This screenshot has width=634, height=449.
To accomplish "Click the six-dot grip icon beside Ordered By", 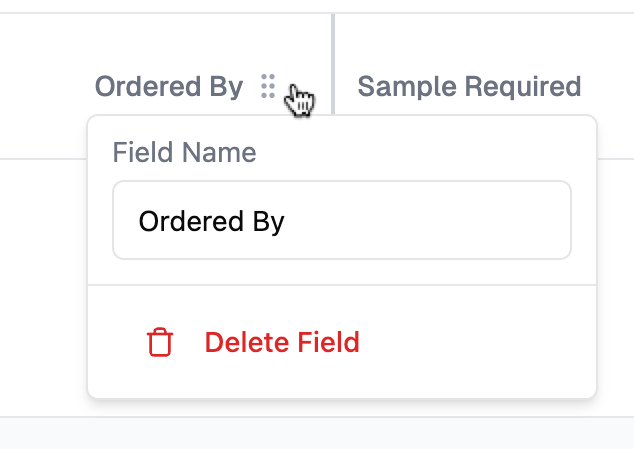I will click(x=267, y=87).
